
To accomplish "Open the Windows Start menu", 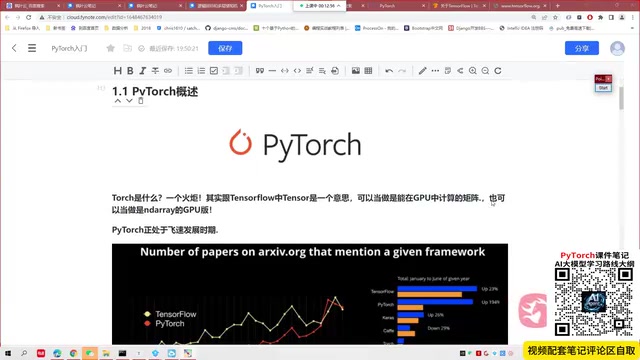I will point(8,353).
